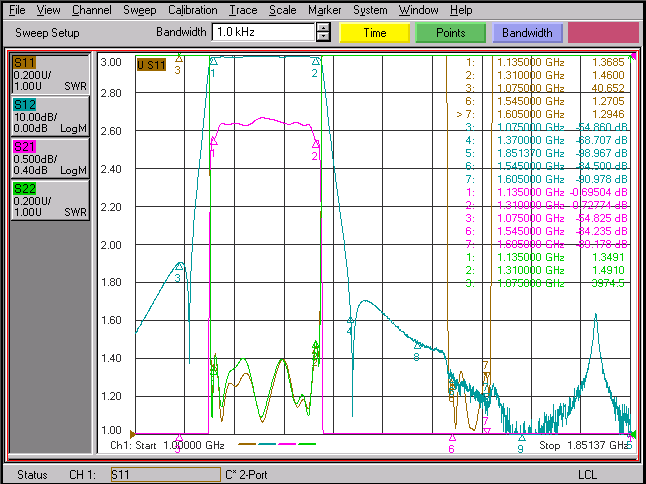
Task: Click S12 marker 8 on the teal trace slope
Action: [x=417, y=346]
